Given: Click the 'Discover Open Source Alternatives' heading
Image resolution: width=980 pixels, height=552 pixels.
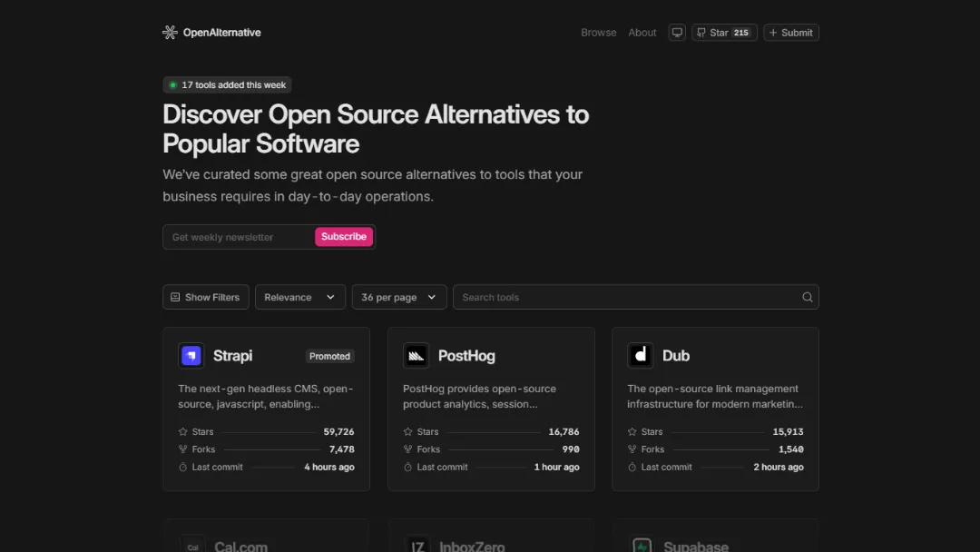Looking at the screenshot, I should tap(376, 129).
